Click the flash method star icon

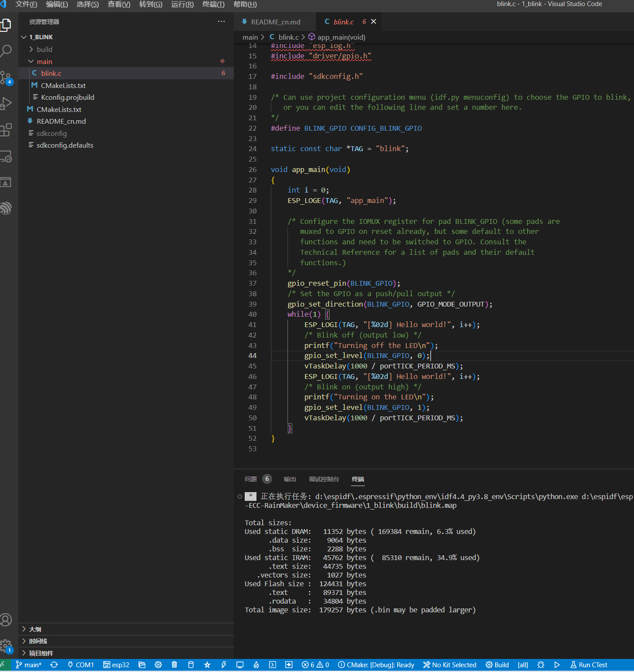point(207,665)
